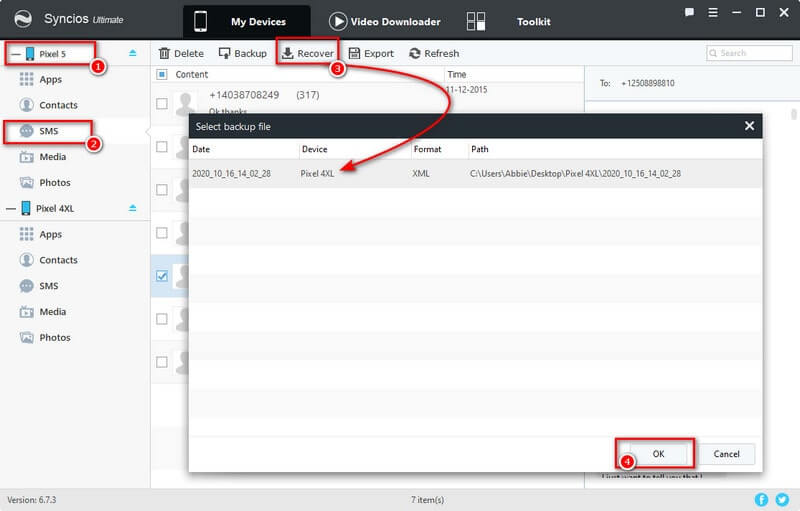Eject the Pixel 4XL device
Image resolution: width=800 pixels, height=511 pixels.
133,208
